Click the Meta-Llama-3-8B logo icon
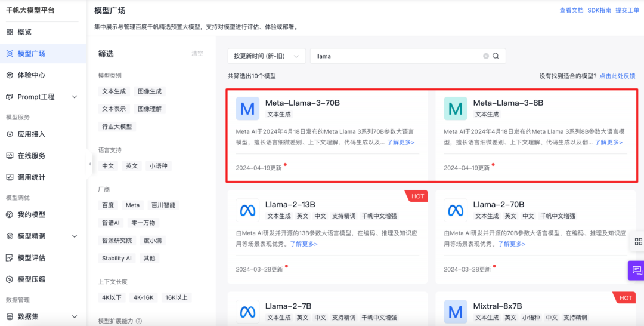 456,109
